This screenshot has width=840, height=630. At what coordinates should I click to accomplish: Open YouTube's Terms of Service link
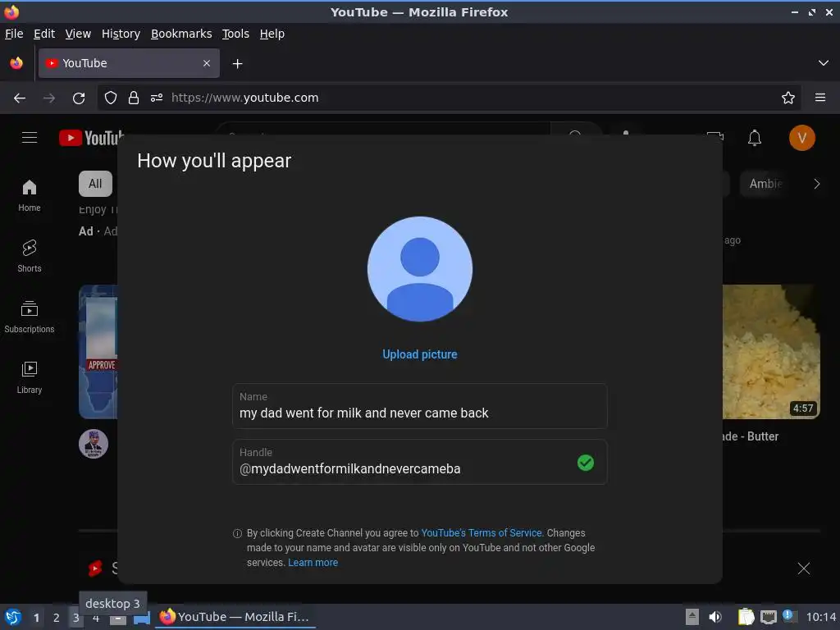point(482,533)
